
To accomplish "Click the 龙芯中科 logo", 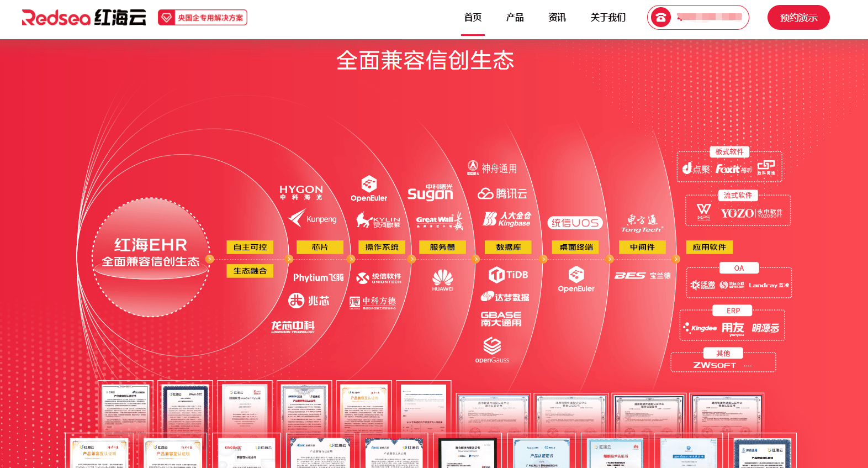I will point(293,327).
